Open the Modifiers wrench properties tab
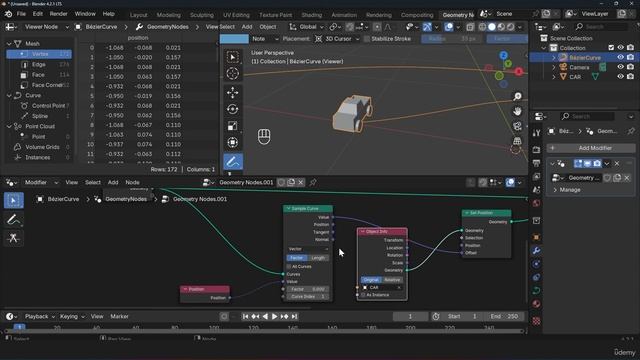The width and height of the screenshot is (640, 360). click(536, 251)
